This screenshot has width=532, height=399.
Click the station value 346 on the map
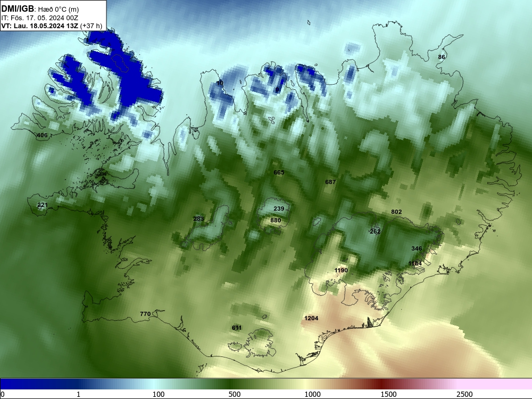(417, 248)
